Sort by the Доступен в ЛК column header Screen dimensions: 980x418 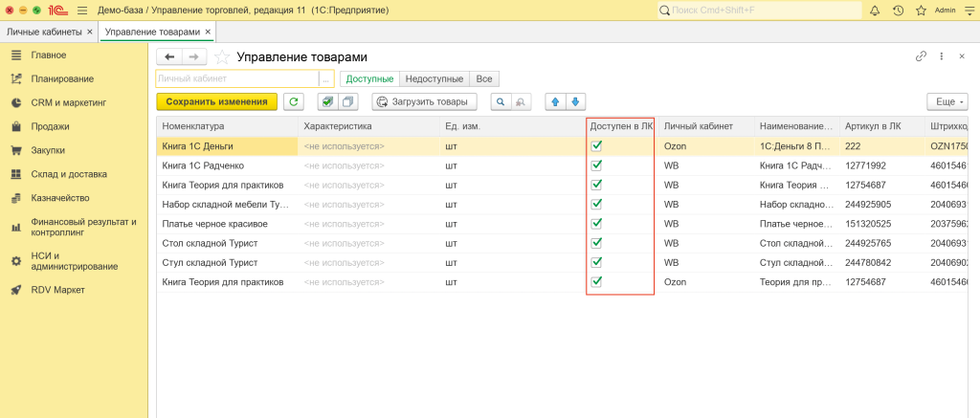point(620,126)
